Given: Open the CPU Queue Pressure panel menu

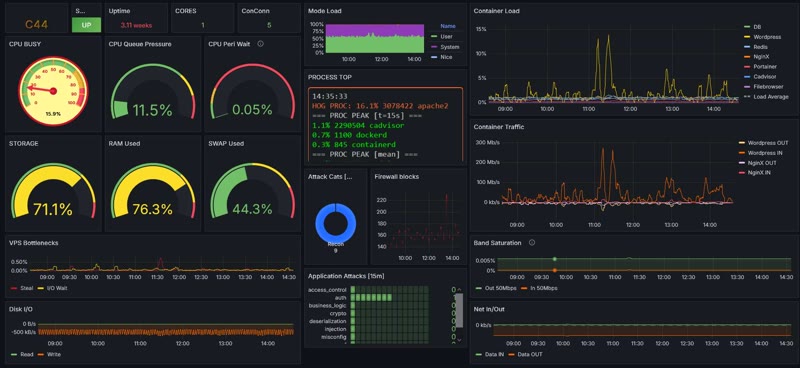Looking at the screenshot, I should click(x=140, y=44).
